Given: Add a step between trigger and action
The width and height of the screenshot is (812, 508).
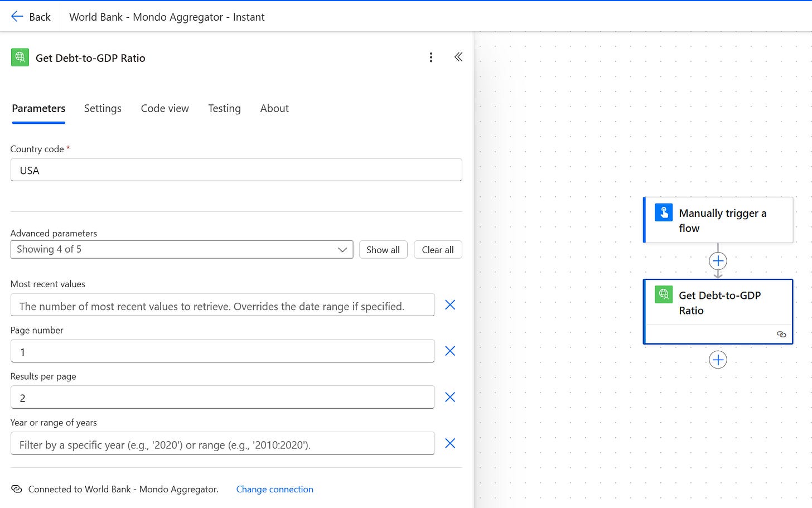Looking at the screenshot, I should 718,261.
